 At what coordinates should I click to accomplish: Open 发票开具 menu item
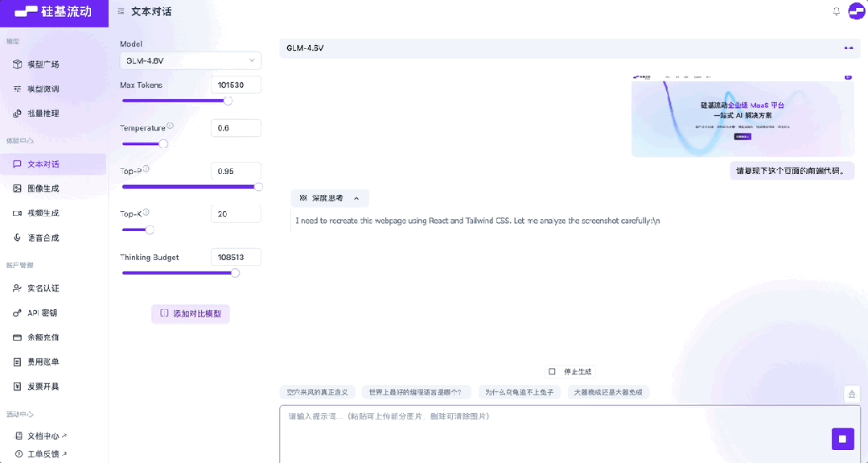53,386
